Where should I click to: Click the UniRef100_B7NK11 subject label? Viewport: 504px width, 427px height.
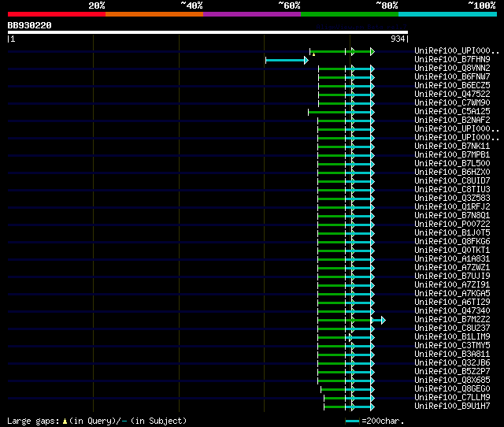click(x=452, y=147)
